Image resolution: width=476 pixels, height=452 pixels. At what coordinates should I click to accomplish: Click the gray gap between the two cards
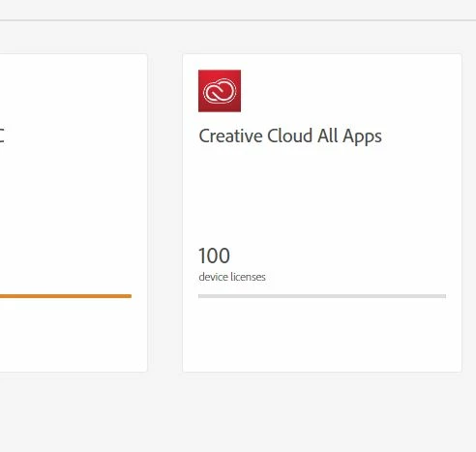click(x=164, y=213)
